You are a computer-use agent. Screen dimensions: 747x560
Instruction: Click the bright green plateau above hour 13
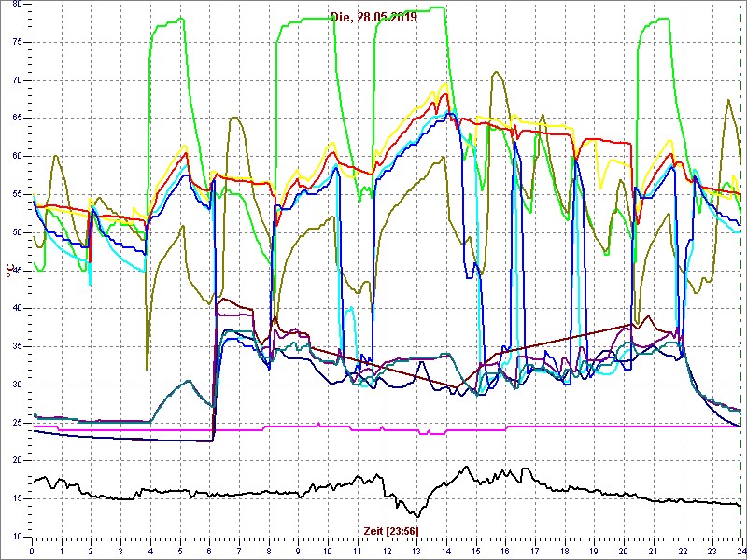point(416,9)
